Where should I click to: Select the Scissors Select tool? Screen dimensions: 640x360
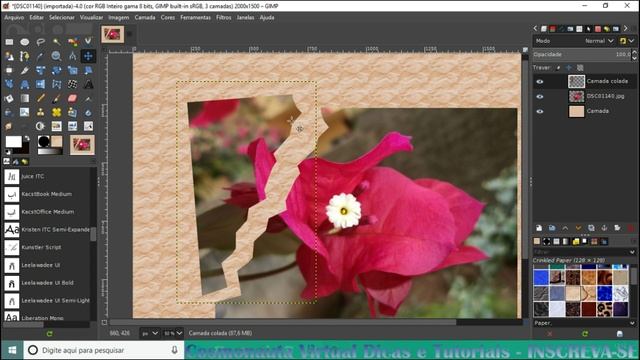(88, 42)
